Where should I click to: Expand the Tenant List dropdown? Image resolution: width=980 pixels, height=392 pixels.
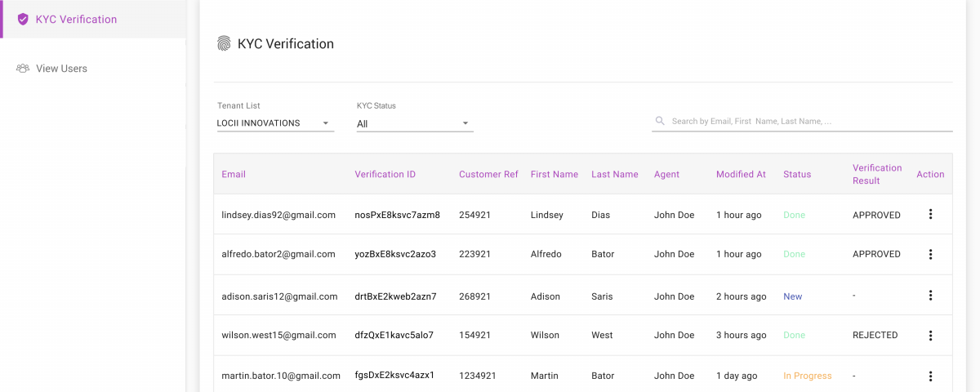click(275, 123)
